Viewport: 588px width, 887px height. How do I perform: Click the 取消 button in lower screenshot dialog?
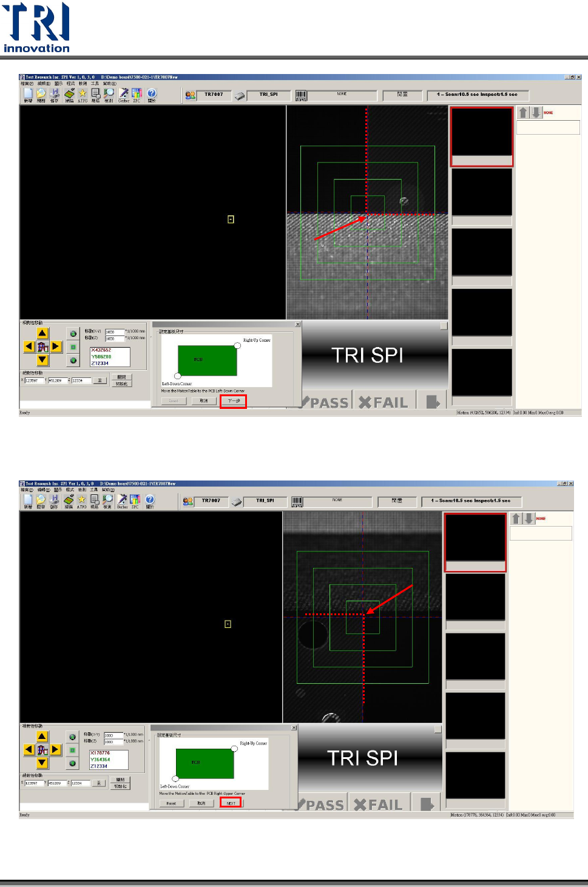(x=201, y=803)
